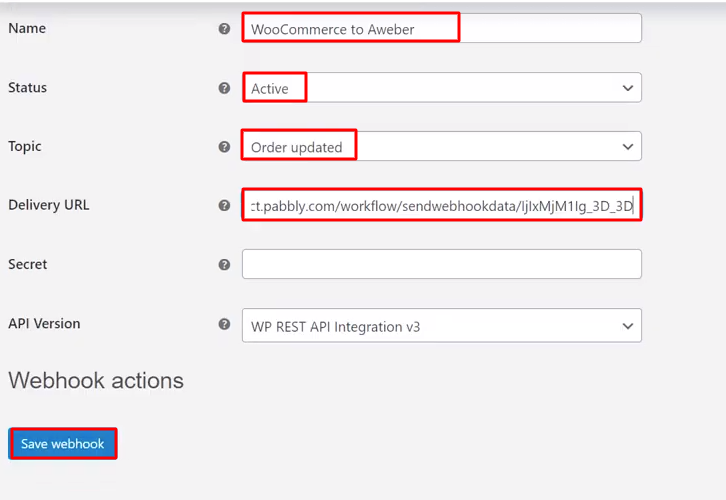
Task: Click the API Version label text
Action: (x=44, y=323)
